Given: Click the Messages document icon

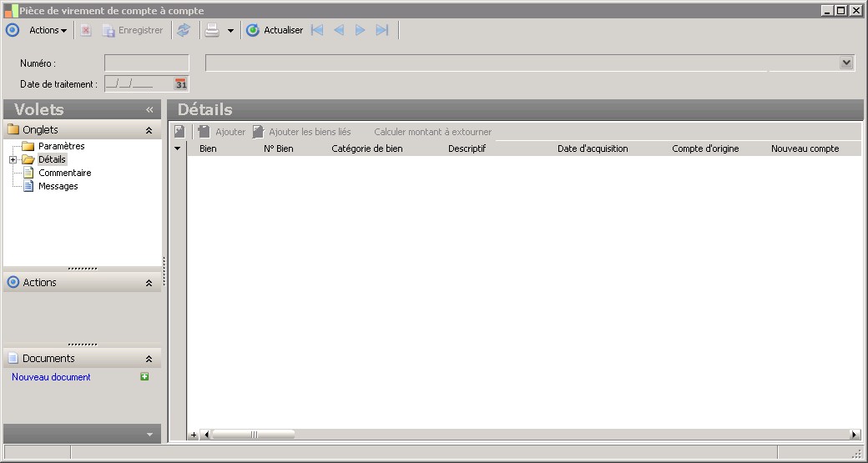Looking at the screenshot, I should 28,186.
